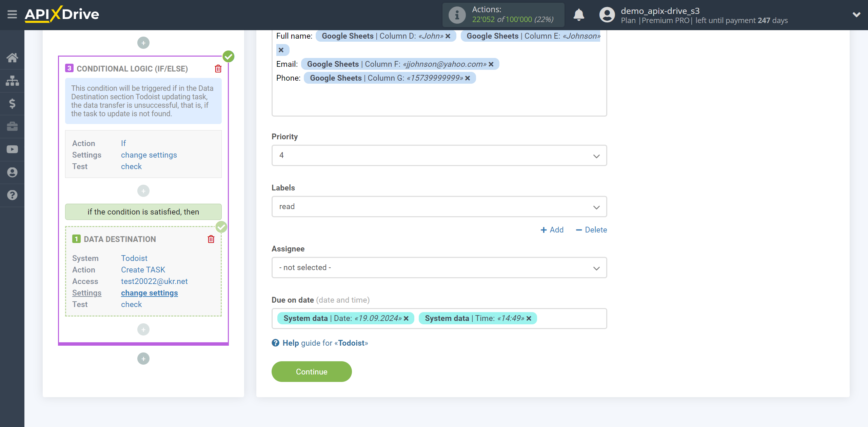Click the Create TASK action link
Image resolution: width=868 pixels, height=427 pixels.
tap(143, 270)
